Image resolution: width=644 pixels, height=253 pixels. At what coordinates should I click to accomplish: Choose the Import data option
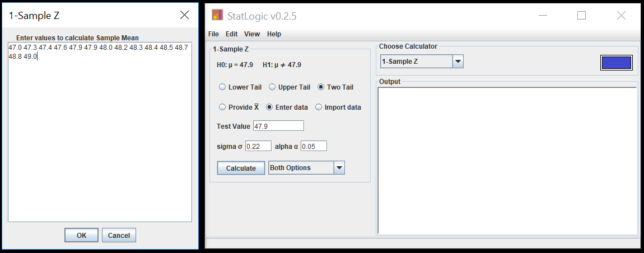click(x=338, y=107)
